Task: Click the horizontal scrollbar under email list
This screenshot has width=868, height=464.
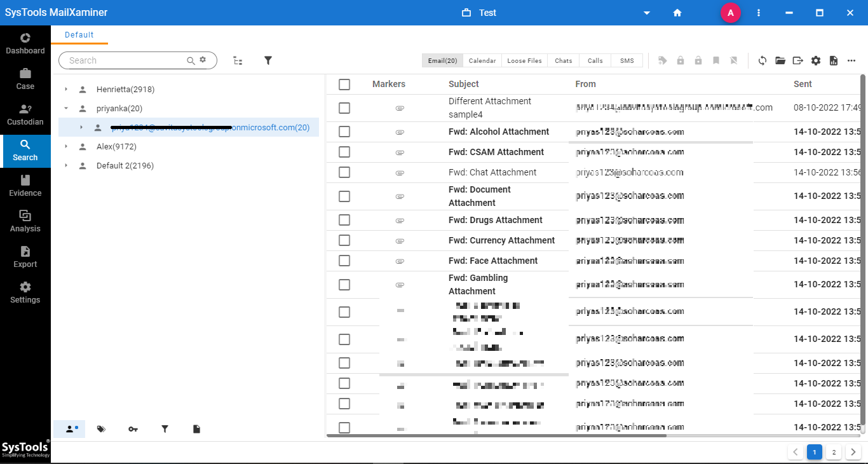Action: (496, 436)
